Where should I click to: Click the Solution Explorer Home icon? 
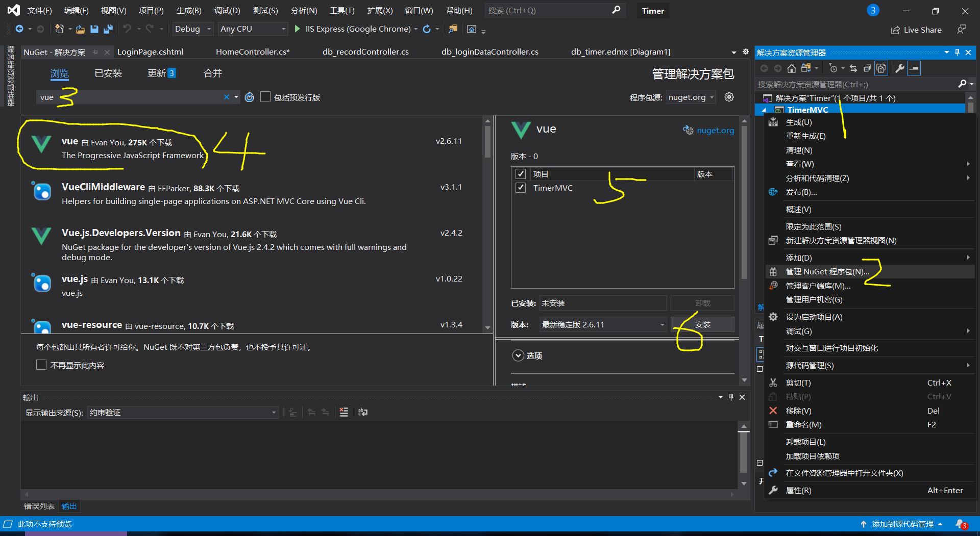(x=791, y=68)
